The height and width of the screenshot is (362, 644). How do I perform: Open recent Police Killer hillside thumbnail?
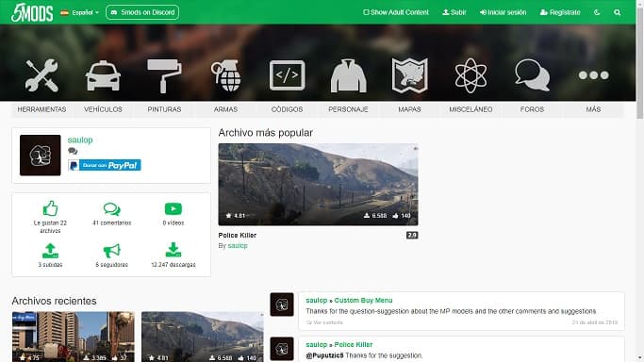(x=203, y=337)
